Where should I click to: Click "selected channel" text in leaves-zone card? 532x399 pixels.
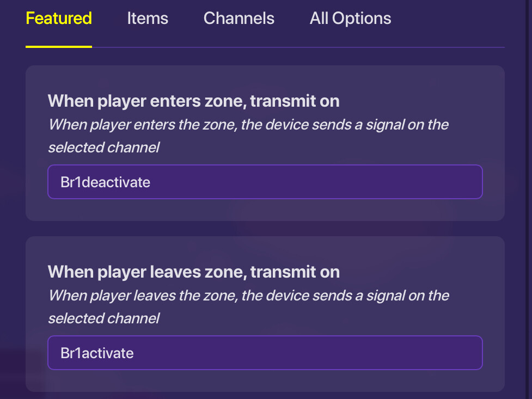tap(103, 318)
